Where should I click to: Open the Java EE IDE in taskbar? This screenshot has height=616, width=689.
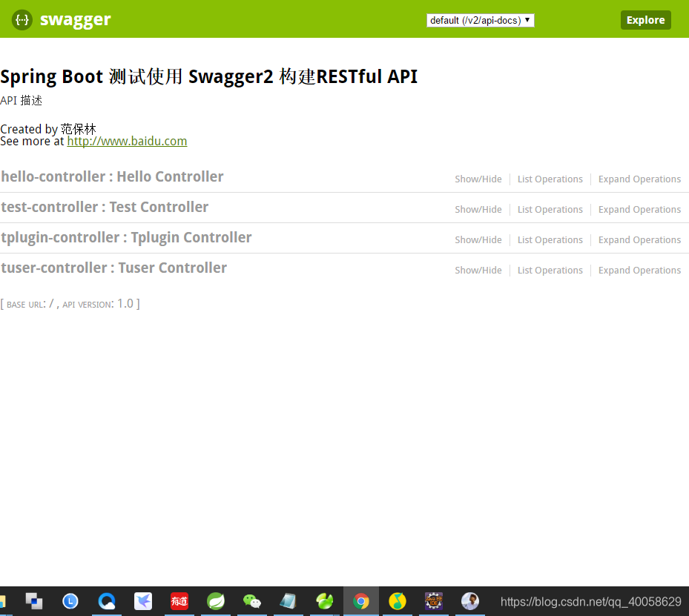434,601
